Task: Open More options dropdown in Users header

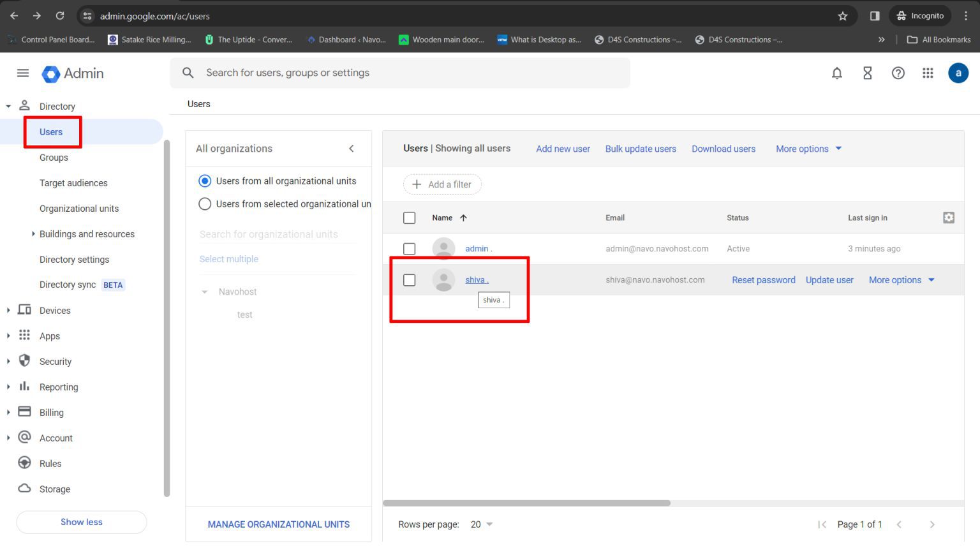Action: [x=808, y=149]
